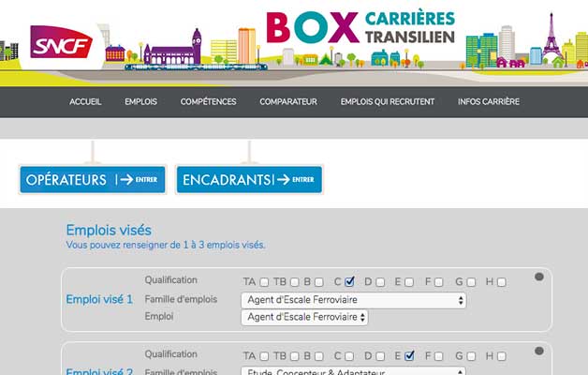Screen dimensions: 588x375
Task: Click the grey dot in Emploi visé 2 panel
Action: pyautogui.click(x=539, y=351)
